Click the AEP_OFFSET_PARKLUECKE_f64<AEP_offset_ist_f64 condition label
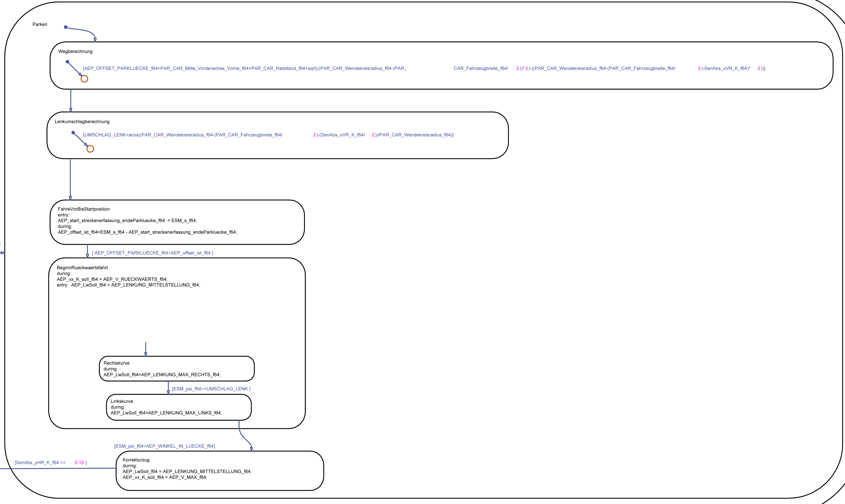This screenshot has height=504, width=845. point(153,253)
